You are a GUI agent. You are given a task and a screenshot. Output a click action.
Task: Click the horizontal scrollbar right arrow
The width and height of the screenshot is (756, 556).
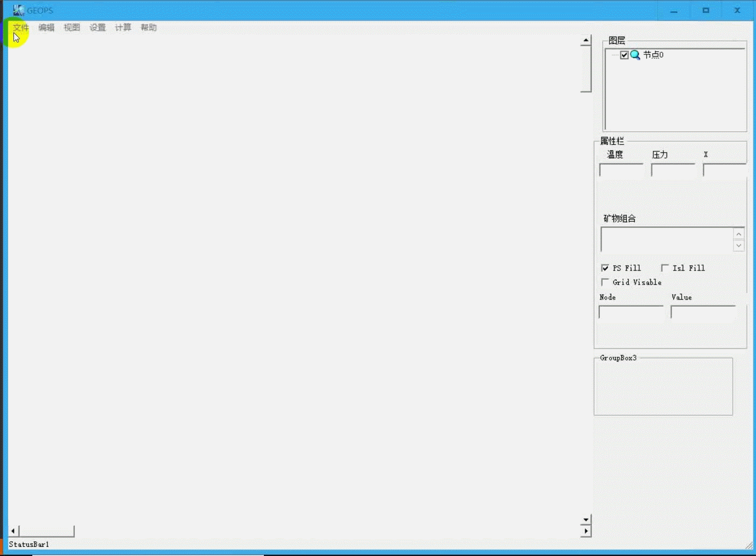pyautogui.click(x=586, y=531)
